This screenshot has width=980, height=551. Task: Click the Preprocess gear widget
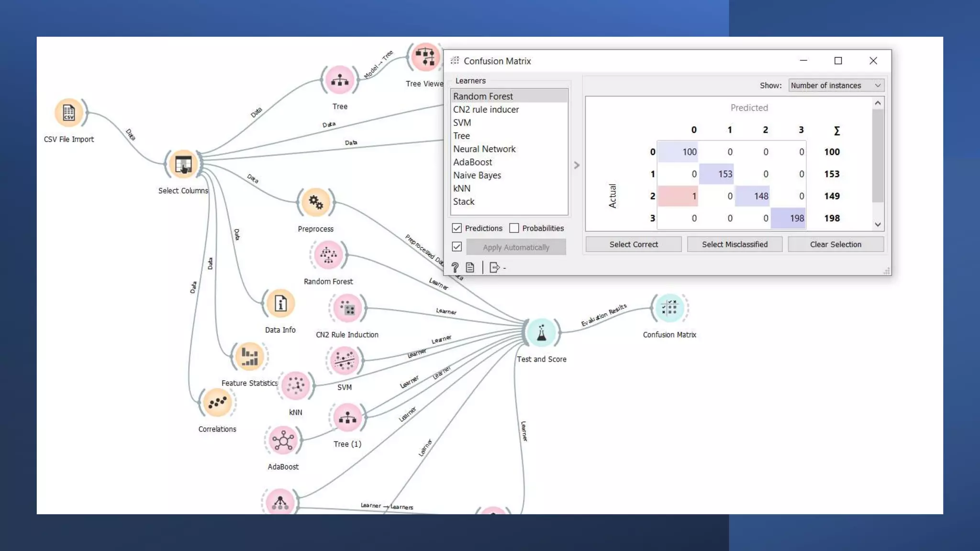click(x=315, y=202)
